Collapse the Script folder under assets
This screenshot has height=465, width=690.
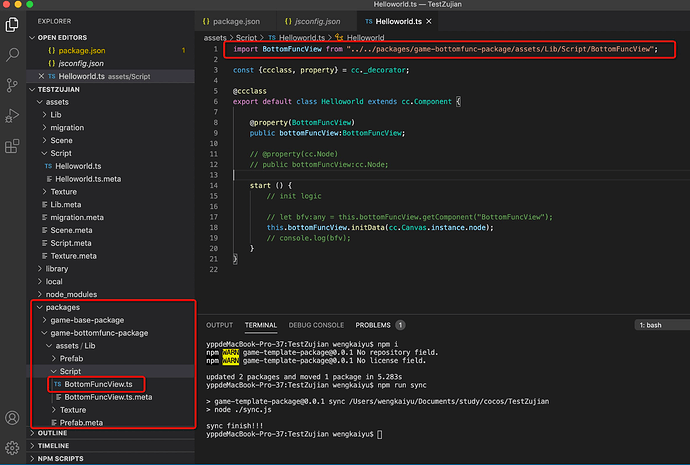coord(44,153)
